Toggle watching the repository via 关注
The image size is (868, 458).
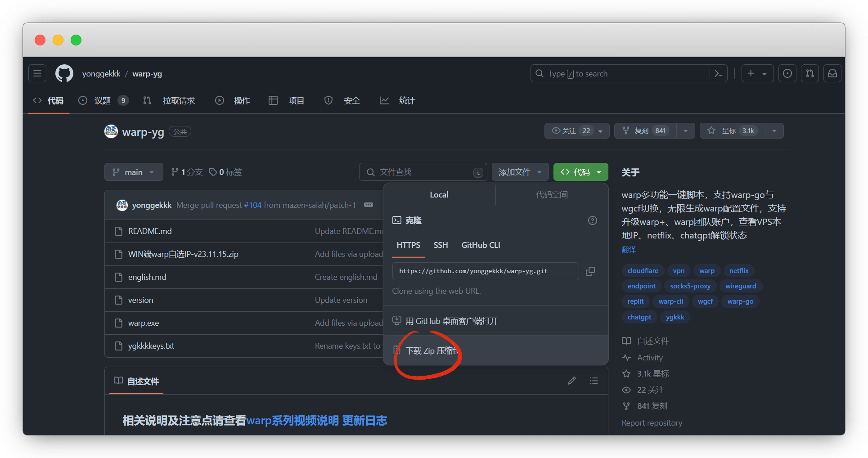(570, 131)
